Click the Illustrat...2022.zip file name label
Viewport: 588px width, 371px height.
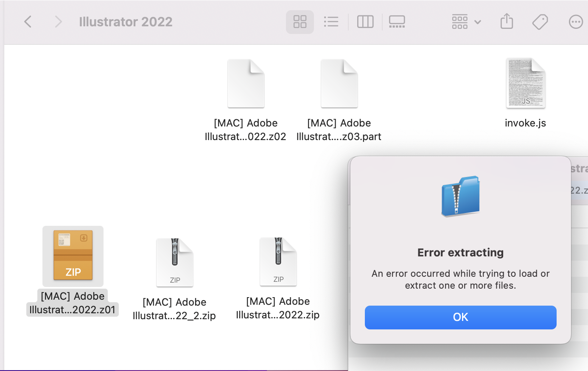tap(278, 308)
